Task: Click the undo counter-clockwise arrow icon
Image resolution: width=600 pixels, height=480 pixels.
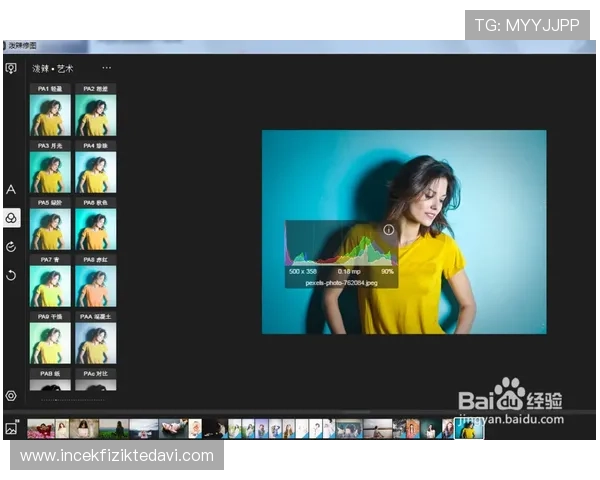Action: (11, 275)
